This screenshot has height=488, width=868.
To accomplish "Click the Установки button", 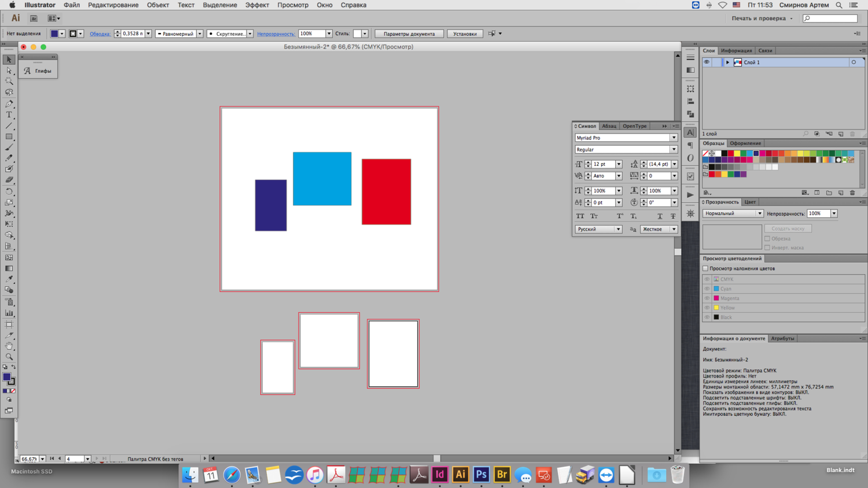I will pyautogui.click(x=465, y=34).
